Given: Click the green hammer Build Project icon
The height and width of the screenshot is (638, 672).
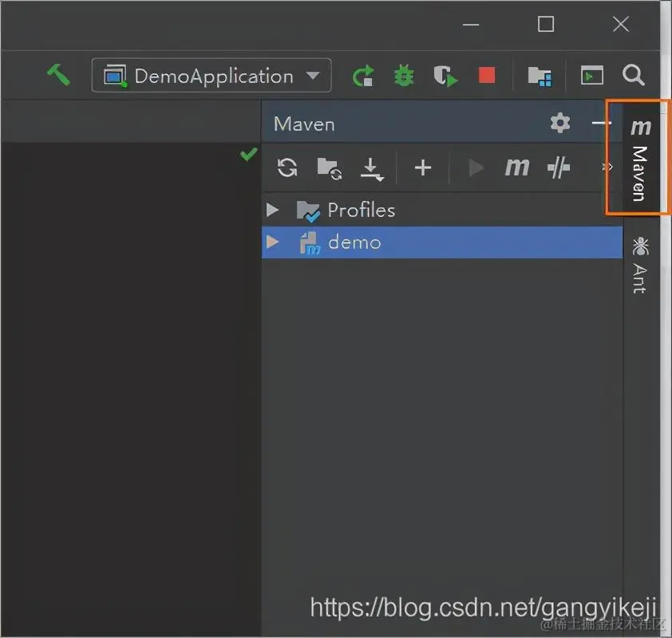Looking at the screenshot, I should point(58,75).
